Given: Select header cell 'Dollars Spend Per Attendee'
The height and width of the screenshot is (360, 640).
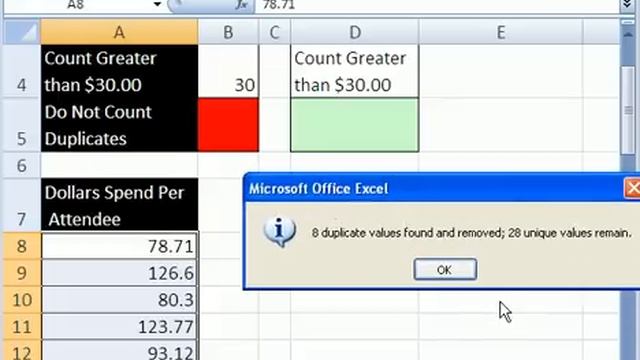Looking at the screenshot, I should [x=119, y=205].
